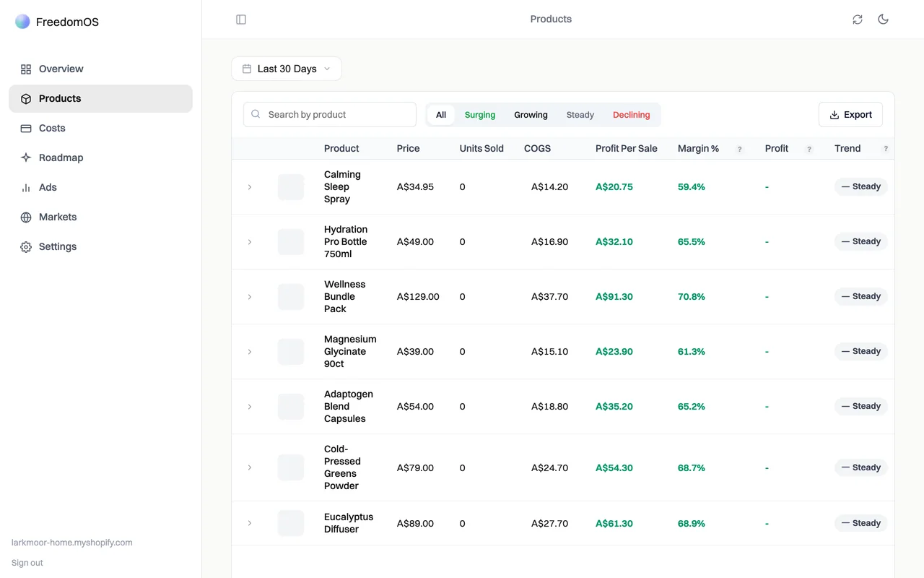Expand the Wellness Bundle Pack row

250,297
